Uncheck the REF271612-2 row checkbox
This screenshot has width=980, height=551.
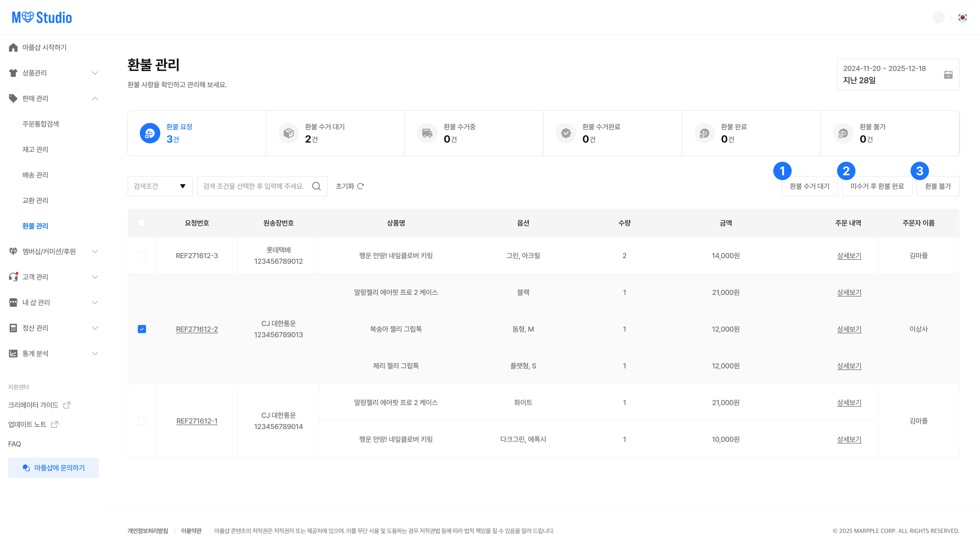pyautogui.click(x=142, y=329)
